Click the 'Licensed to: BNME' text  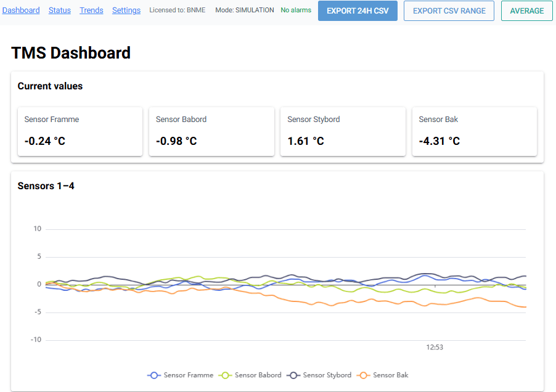[178, 10]
